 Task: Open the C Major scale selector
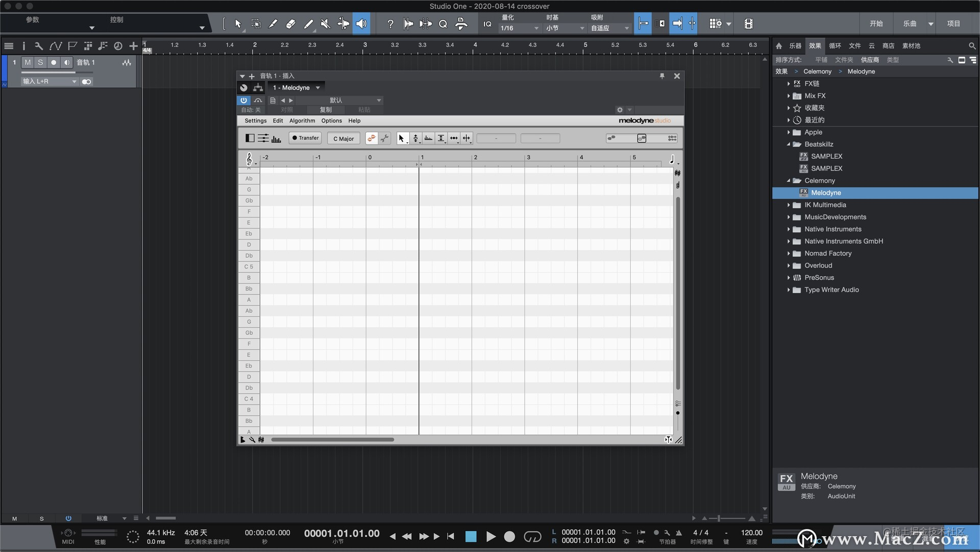(x=343, y=138)
